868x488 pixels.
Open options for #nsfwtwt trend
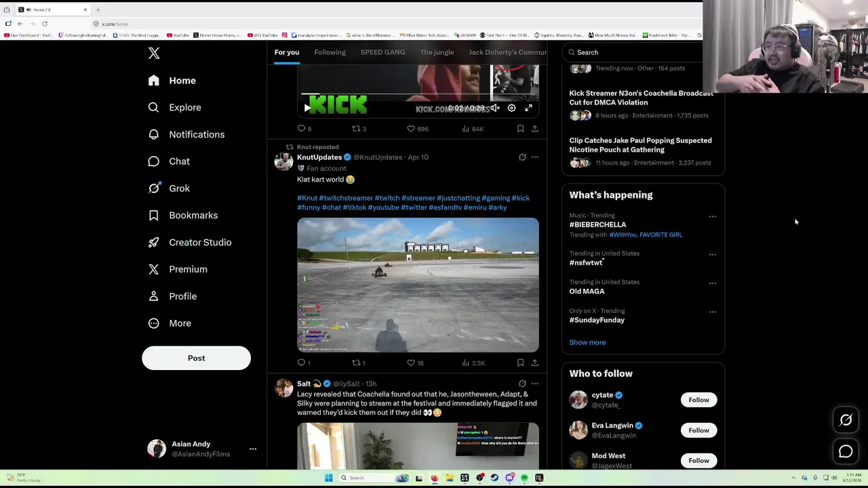[712, 255]
